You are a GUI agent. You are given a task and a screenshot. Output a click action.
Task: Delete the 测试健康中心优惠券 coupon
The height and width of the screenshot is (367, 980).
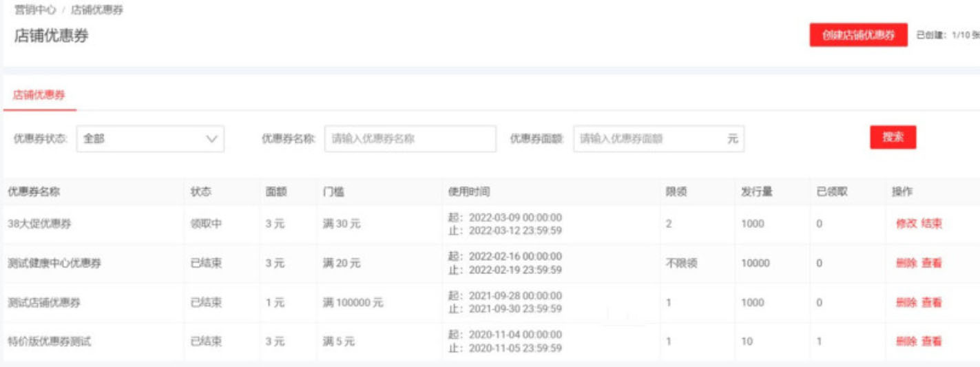click(x=906, y=263)
